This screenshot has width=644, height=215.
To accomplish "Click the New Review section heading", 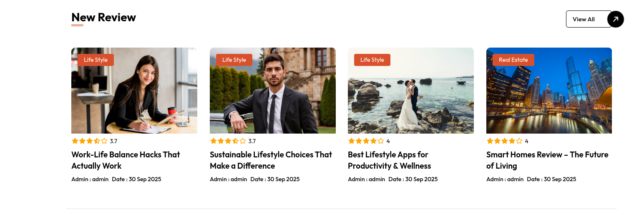I will coord(103,18).
